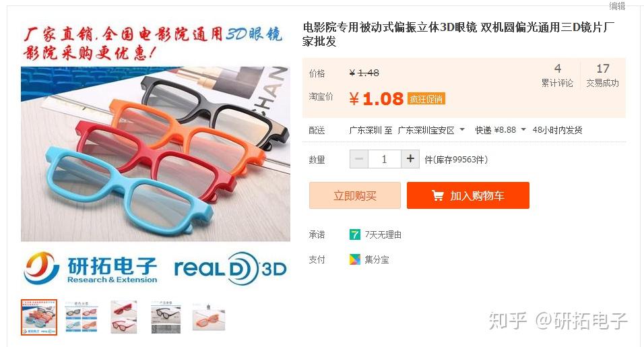Click the 疯狂促销 promotion badge
644x347 pixels.
pyautogui.click(x=426, y=99)
